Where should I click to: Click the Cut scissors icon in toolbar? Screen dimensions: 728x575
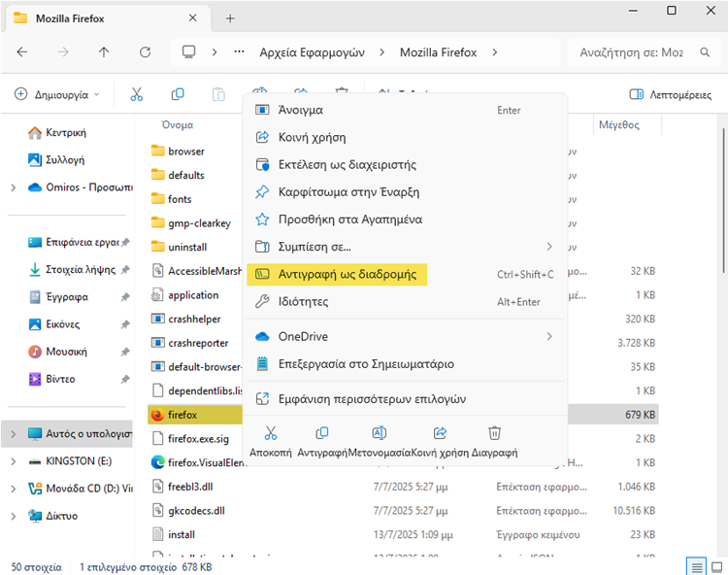click(137, 94)
